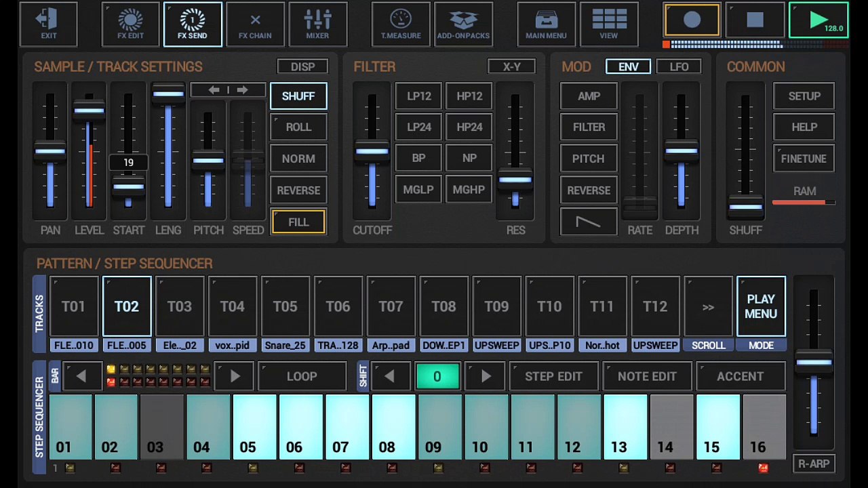Open the VIEW grid menu

[609, 24]
